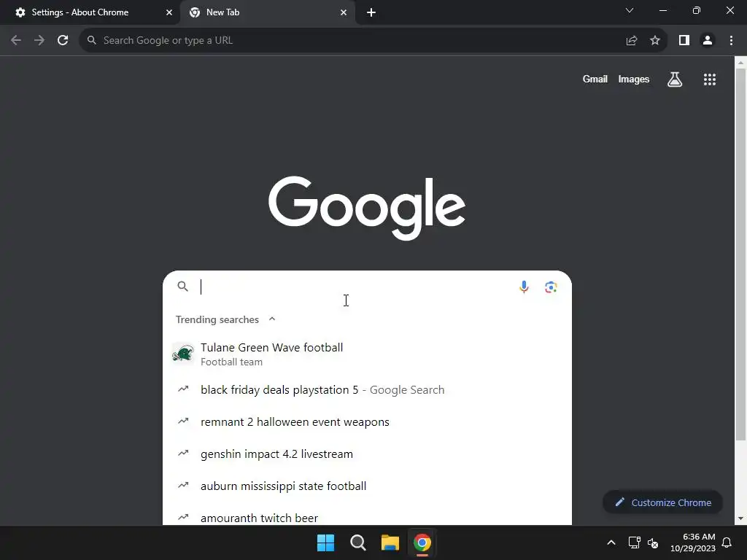Image resolution: width=747 pixels, height=560 pixels.
Task: Switch to Settings - About Chrome tab
Action: point(90,12)
